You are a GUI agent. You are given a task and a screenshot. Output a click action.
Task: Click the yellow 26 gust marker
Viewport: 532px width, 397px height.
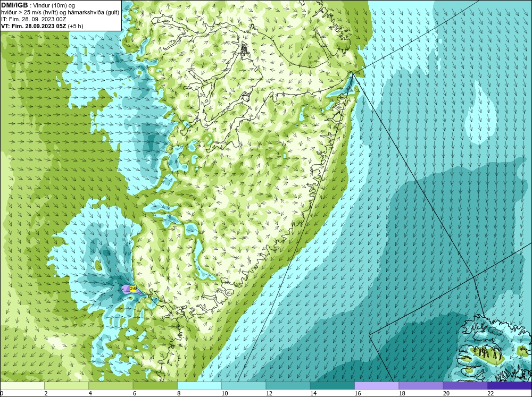pyautogui.click(x=133, y=289)
